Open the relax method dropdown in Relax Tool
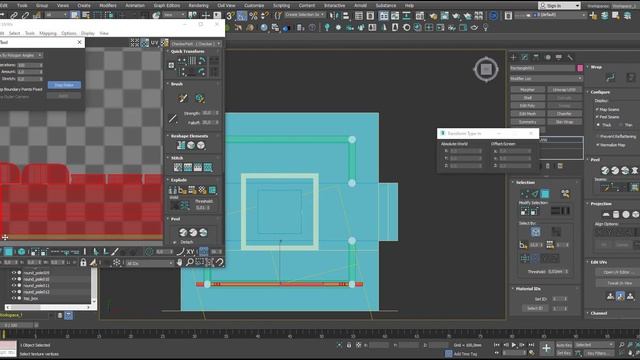 [x=20, y=55]
